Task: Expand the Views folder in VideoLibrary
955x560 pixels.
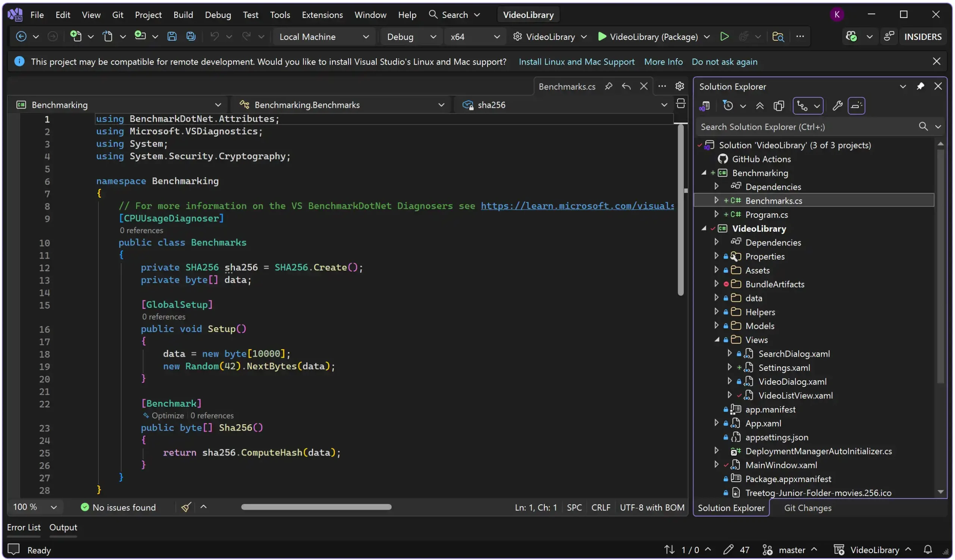Action: (x=717, y=340)
